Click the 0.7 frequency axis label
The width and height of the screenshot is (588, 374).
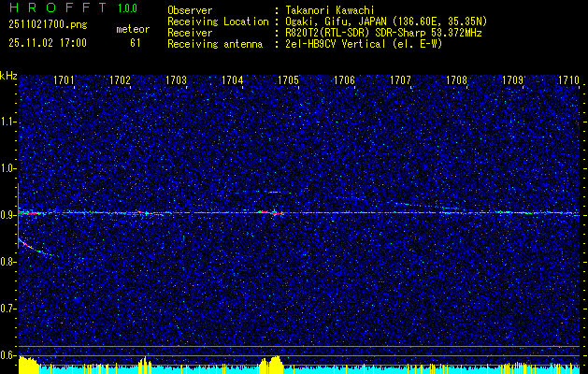tap(7, 309)
